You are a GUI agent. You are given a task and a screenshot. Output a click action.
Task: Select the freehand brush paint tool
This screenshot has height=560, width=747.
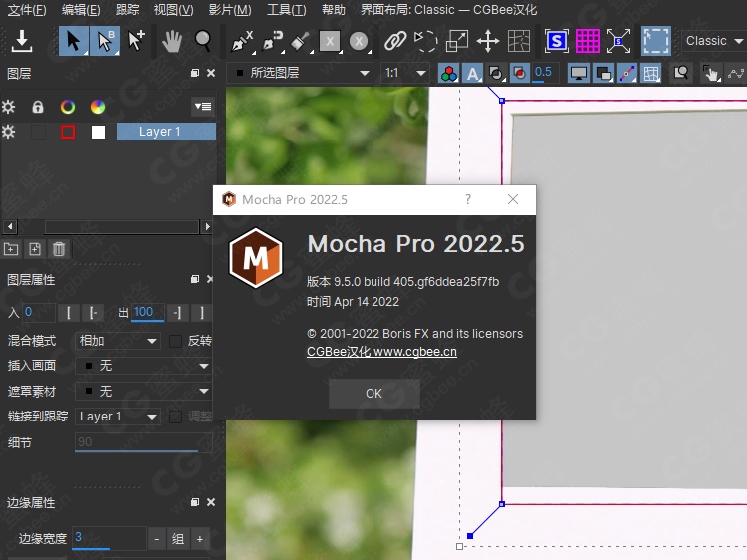tap(300, 42)
